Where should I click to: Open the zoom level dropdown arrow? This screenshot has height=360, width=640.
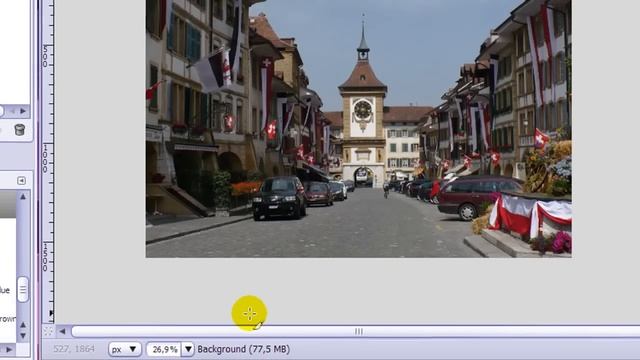[188, 349]
